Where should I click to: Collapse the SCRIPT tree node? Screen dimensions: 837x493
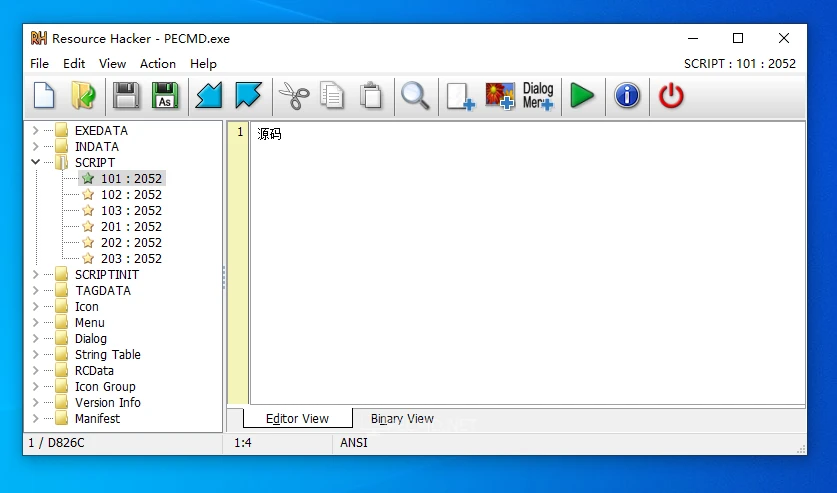pyautogui.click(x=35, y=162)
